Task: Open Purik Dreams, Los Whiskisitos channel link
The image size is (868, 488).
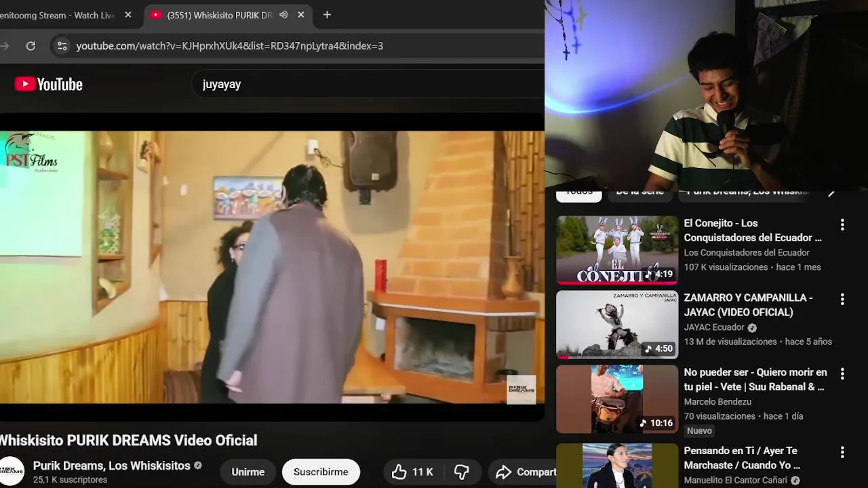Action: (x=112, y=466)
